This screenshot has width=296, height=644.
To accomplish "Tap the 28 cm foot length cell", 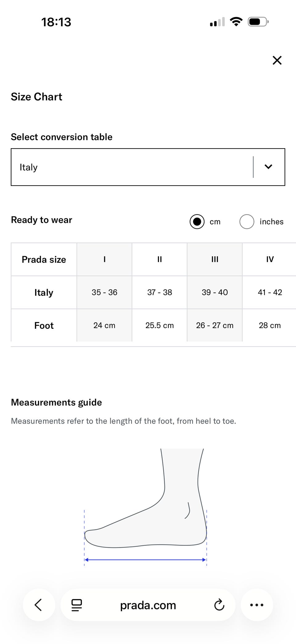I will coord(269,325).
